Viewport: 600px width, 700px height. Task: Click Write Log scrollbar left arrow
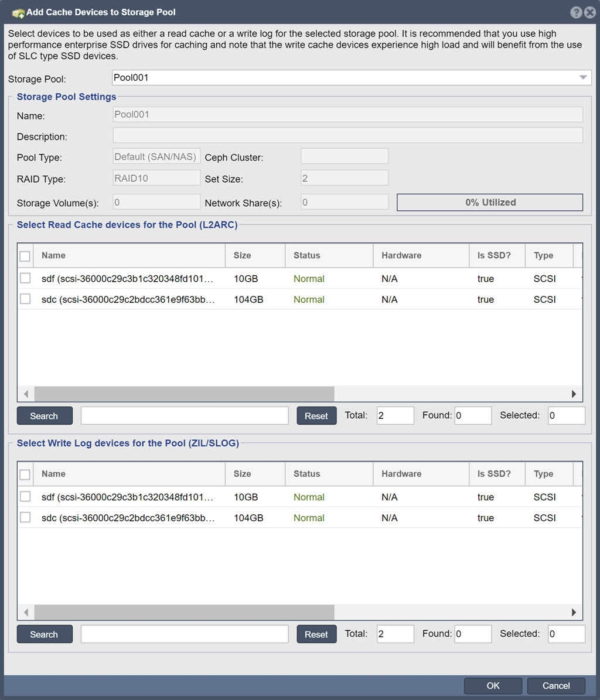26,612
